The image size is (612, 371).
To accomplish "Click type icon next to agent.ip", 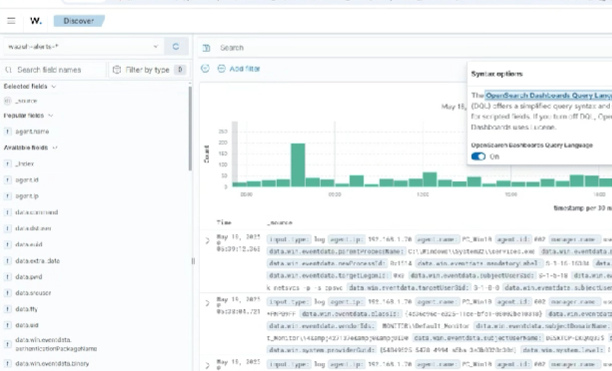I will 7,196.
